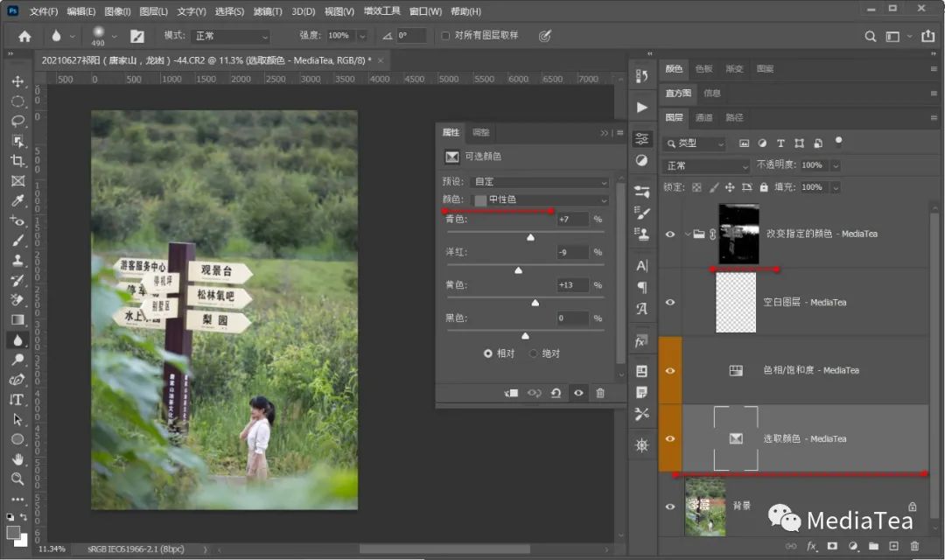Select the Hand tool
Image resolution: width=945 pixels, height=560 pixels.
17,459
